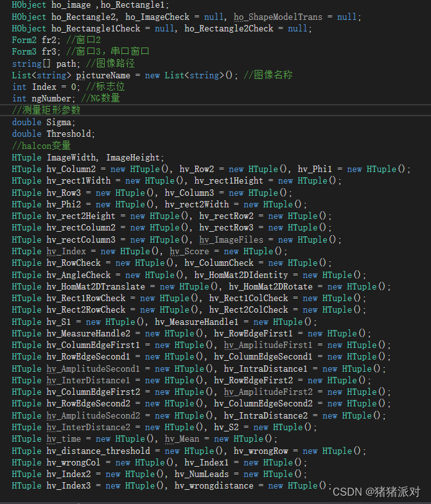Image resolution: width=431 pixels, height=504 pixels.
Task: Click the fr2 variable
Action: tap(49, 40)
